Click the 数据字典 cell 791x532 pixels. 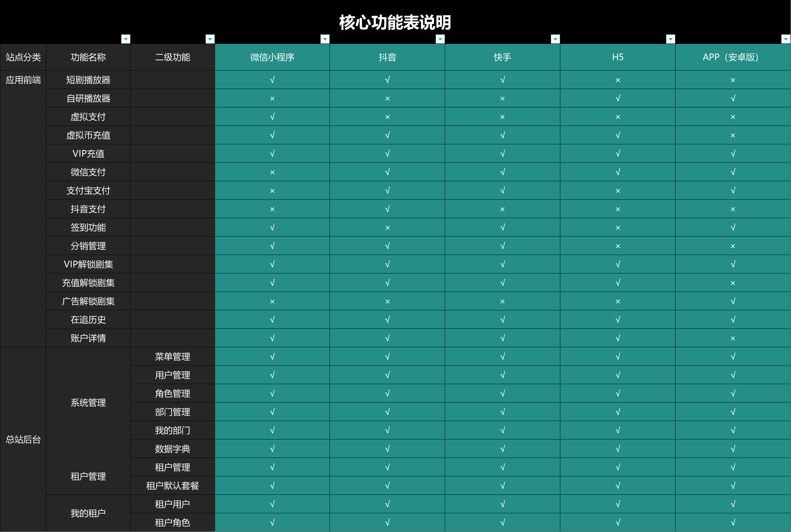click(x=172, y=449)
